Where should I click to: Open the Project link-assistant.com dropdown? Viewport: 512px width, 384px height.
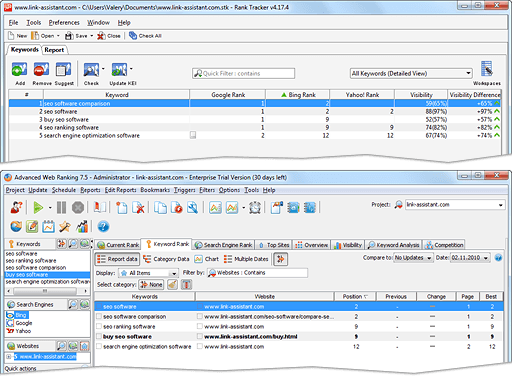coord(455,205)
